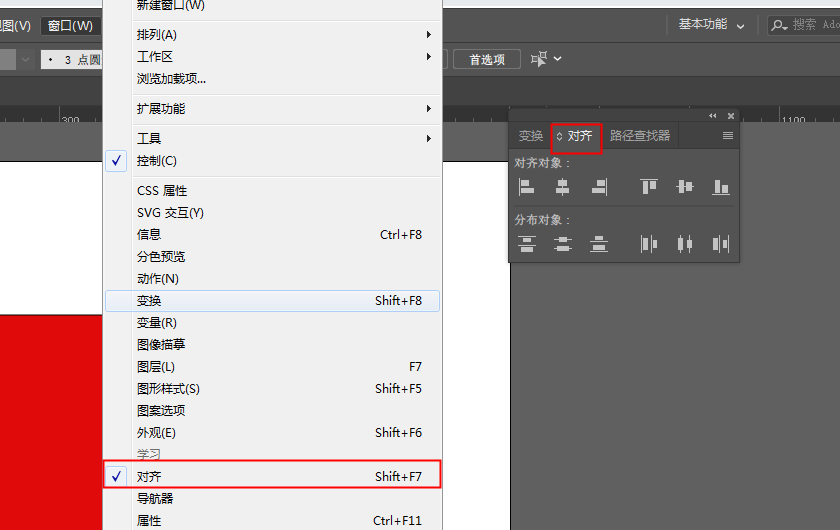
Task: Switch to the 路径查找器 tab
Action: pyautogui.click(x=640, y=136)
